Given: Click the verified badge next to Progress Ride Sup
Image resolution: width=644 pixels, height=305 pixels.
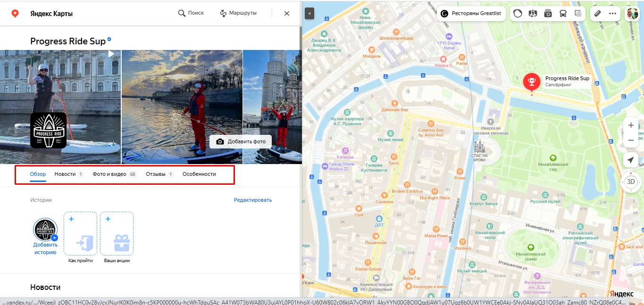Looking at the screenshot, I should pos(109,40).
